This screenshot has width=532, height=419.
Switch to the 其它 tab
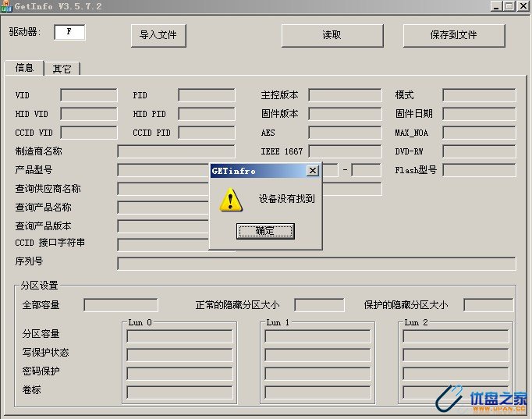click(62, 69)
